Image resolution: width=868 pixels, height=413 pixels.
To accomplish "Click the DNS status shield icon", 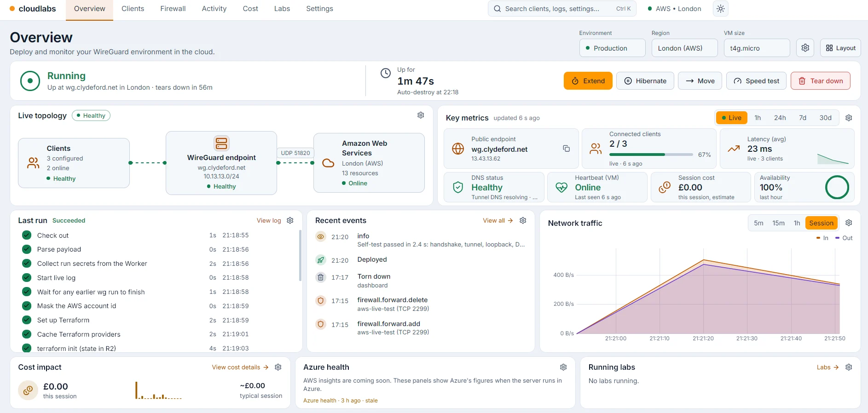I will tap(458, 187).
